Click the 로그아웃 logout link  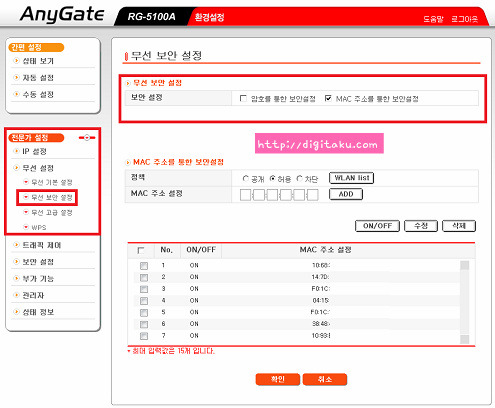464,19
